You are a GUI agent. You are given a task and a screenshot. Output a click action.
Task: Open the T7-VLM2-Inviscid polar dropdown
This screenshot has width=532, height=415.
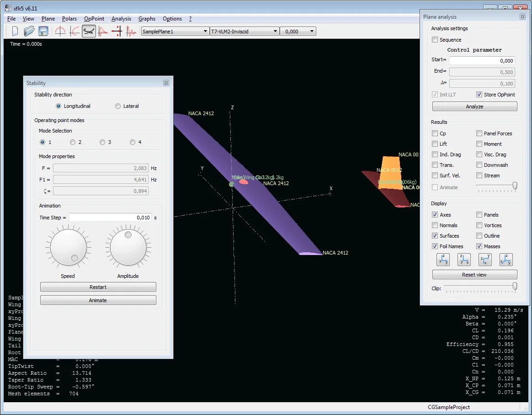tap(245, 31)
